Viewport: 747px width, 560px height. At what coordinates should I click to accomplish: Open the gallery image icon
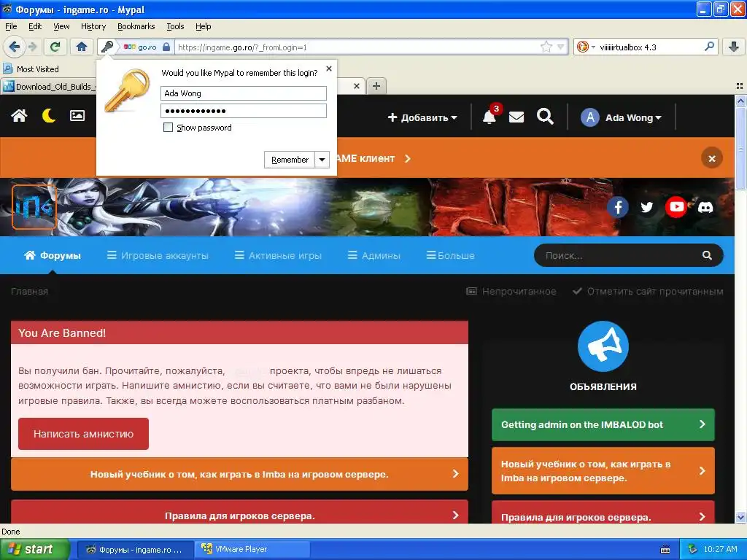pyautogui.click(x=77, y=116)
